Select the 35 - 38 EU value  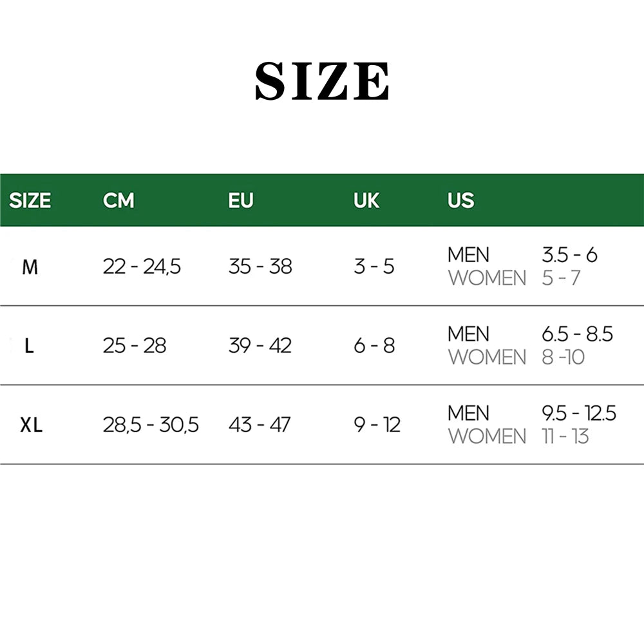tap(260, 267)
